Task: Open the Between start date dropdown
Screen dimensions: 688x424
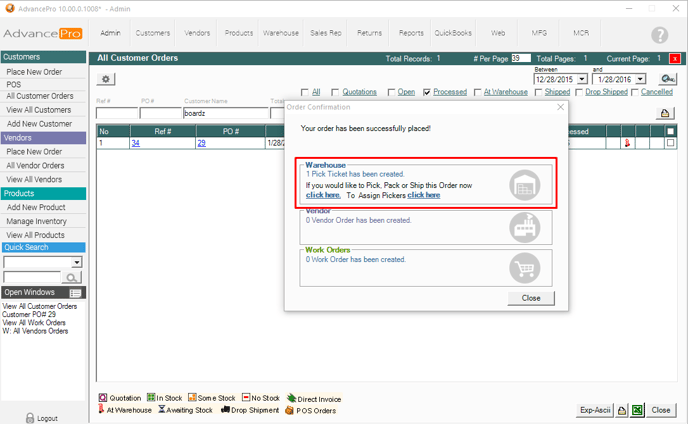Action: [582, 79]
